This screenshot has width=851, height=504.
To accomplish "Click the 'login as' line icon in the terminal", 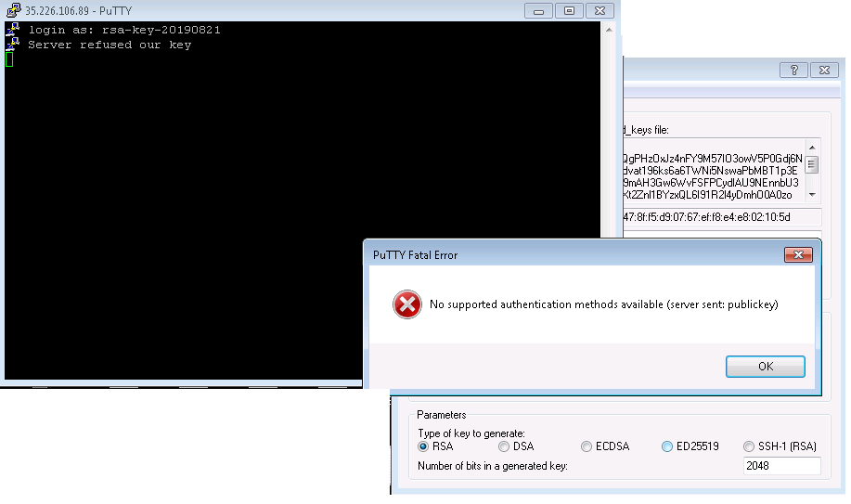I will click(13, 29).
